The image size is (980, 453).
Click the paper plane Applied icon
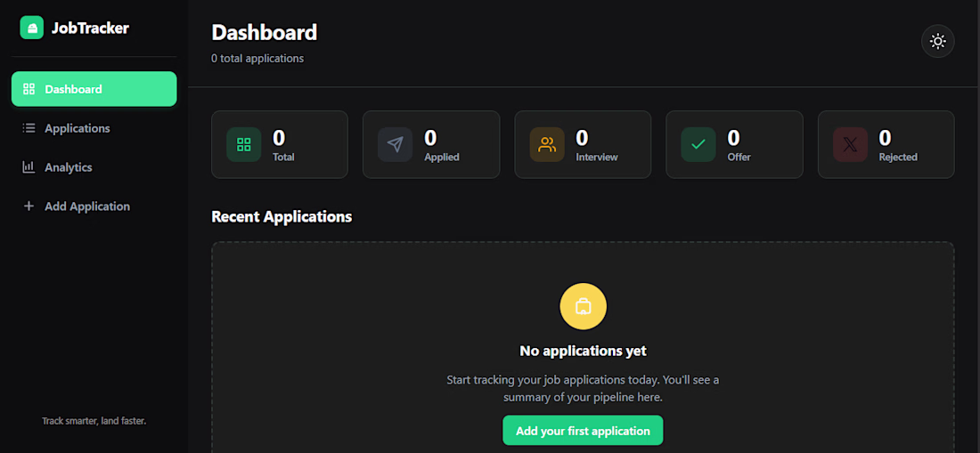395,145
